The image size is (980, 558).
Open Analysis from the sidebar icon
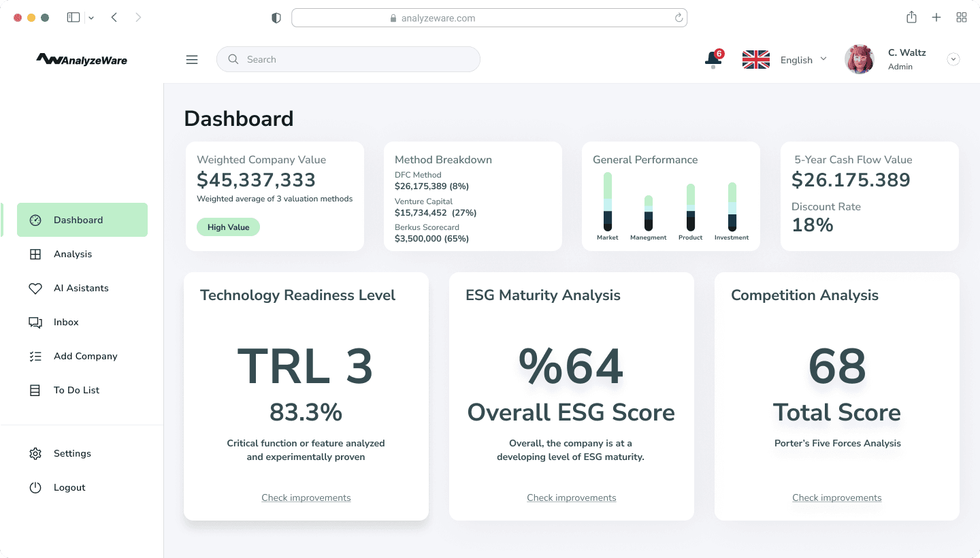pos(35,254)
